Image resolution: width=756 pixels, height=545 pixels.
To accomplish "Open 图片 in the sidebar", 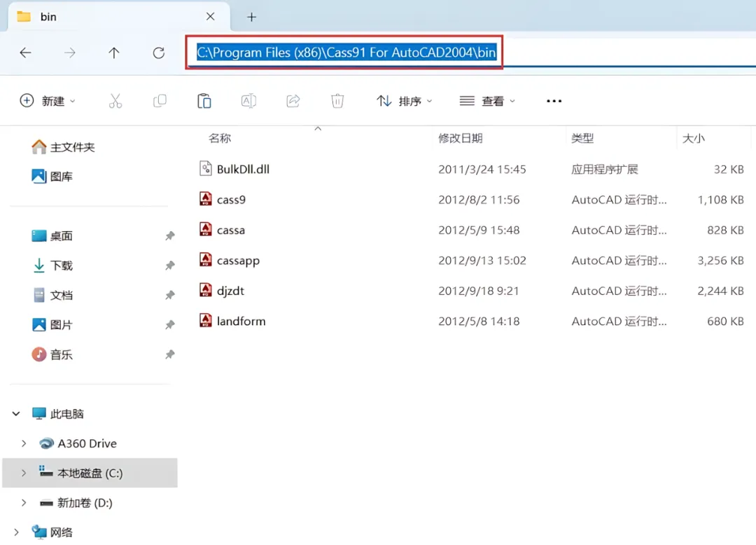I will (52, 325).
